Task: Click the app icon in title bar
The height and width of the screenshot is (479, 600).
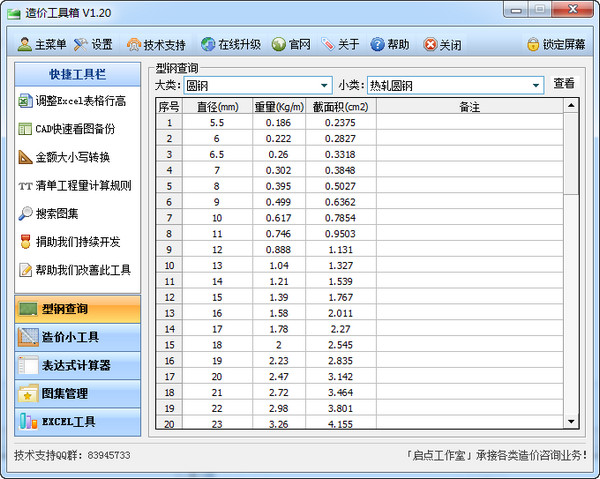Action: tap(13, 14)
